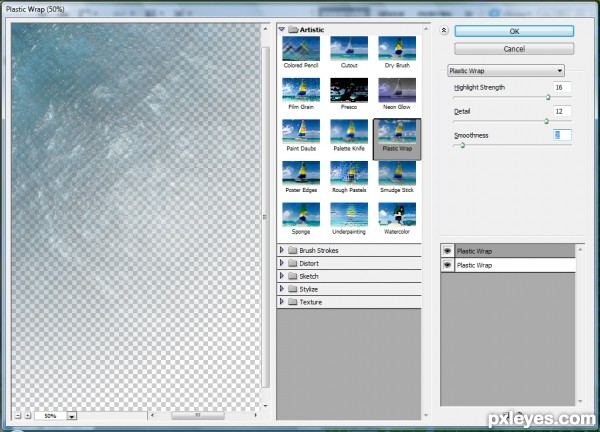The height and width of the screenshot is (432, 600).
Task: Click the Highlight Strength slider handle
Action: click(x=548, y=97)
